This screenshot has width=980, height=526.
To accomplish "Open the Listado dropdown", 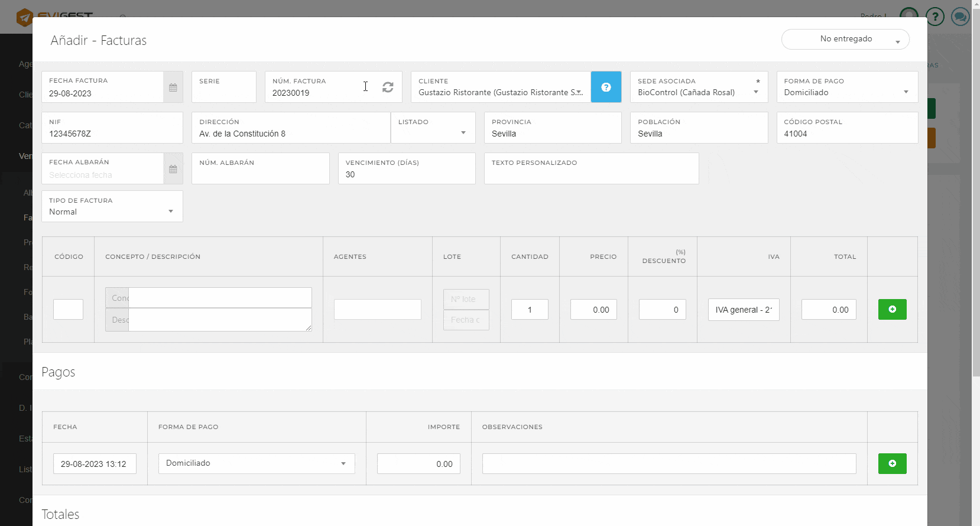I will [433, 133].
